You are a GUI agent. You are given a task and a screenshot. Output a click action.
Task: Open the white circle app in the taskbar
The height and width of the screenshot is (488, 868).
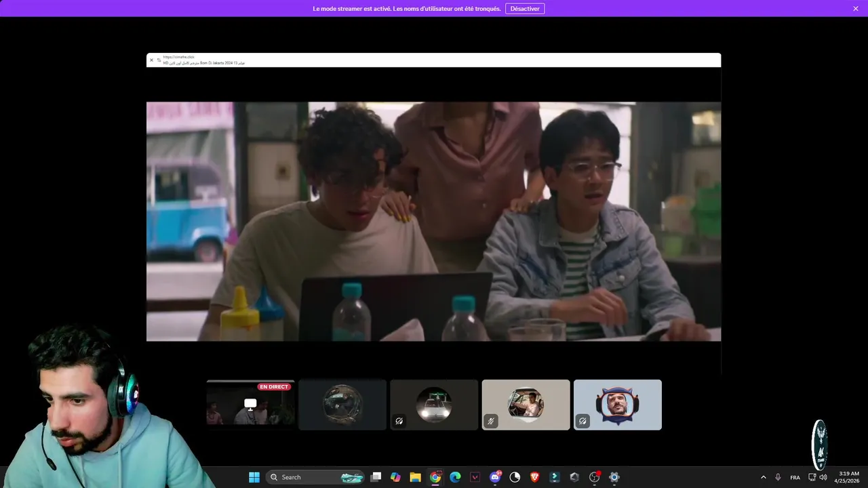[515, 477]
